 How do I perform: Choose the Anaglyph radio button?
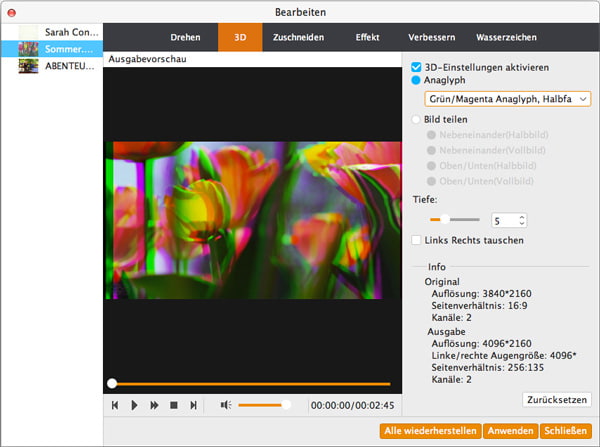click(x=417, y=81)
